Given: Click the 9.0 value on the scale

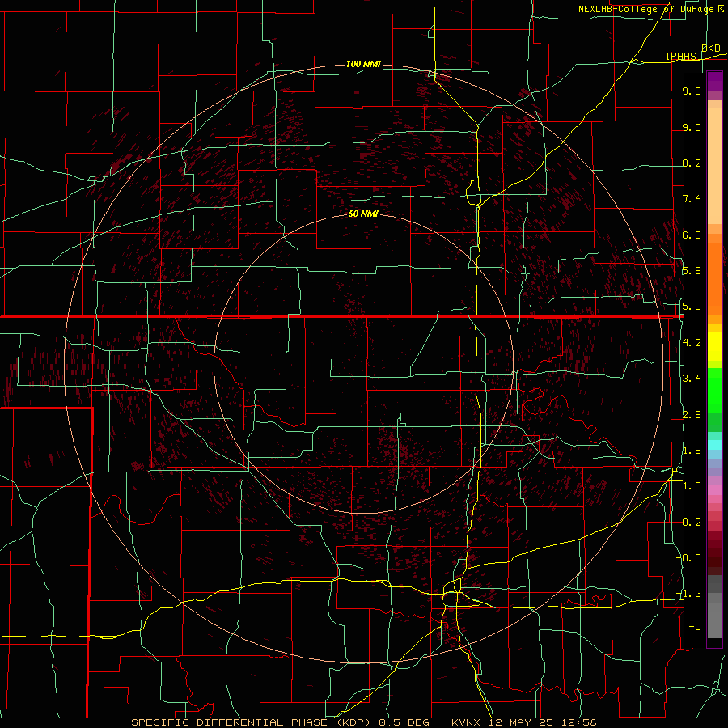Looking at the screenshot, I should click(x=692, y=128).
